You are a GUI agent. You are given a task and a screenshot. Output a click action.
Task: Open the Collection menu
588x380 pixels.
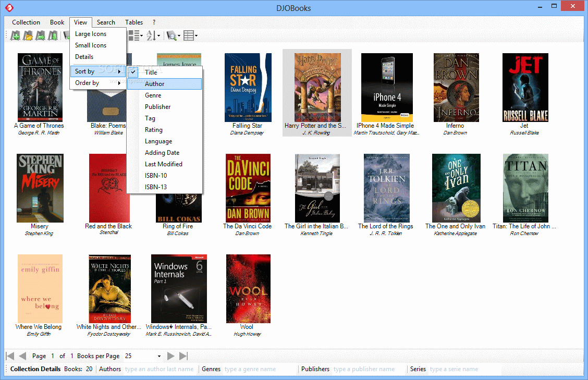26,22
